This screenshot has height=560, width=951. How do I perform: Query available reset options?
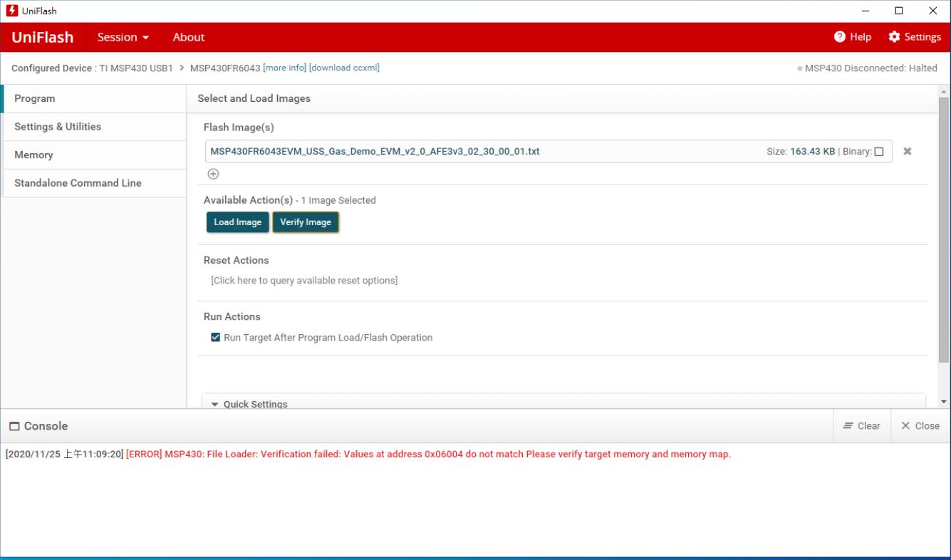(x=304, y=281)
